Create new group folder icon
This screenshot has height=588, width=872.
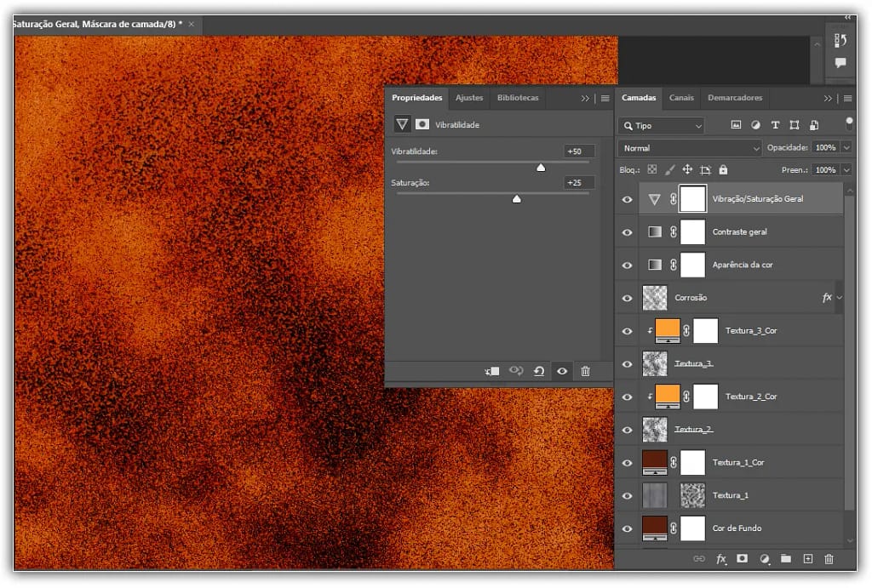point(786,558)
